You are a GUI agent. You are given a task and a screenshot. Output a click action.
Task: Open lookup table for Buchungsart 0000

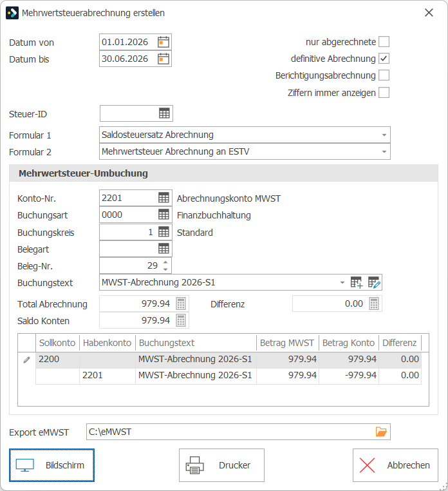(163, 215)
